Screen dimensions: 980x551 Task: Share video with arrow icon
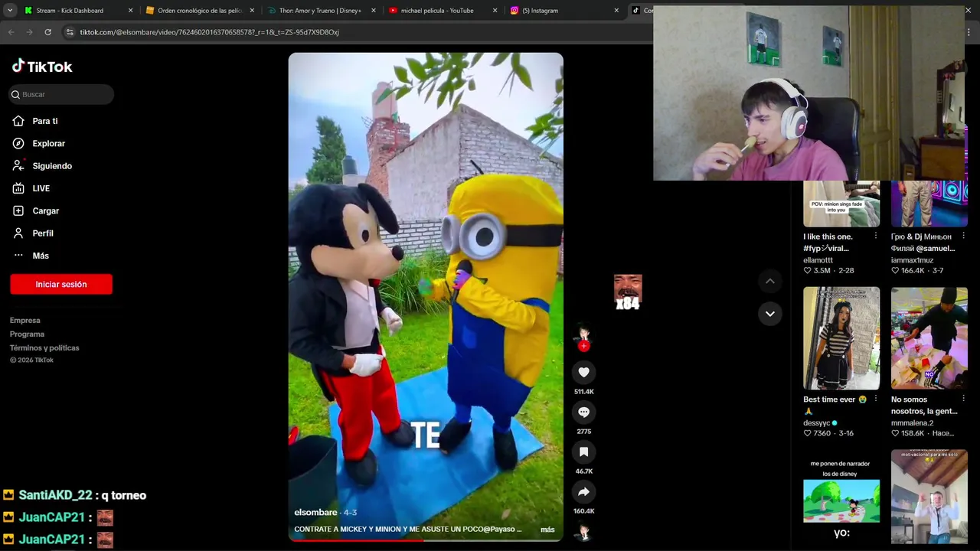tap(583, 491)
